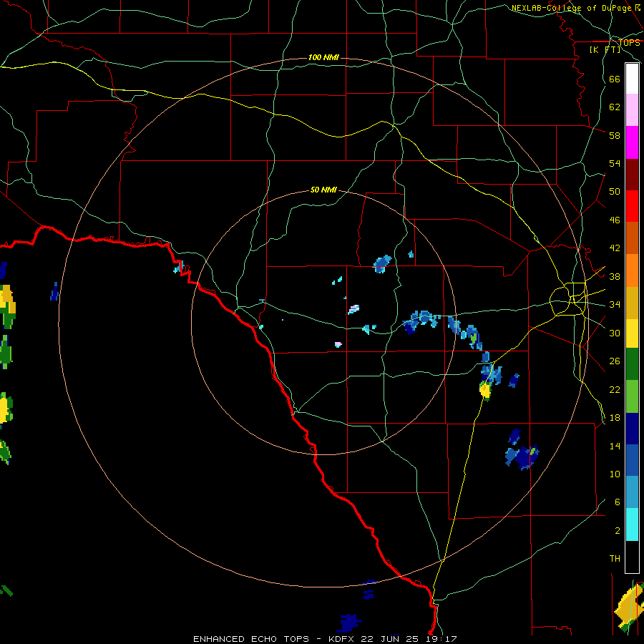Image resolution: width=644 pixels, height=644 pixels.
Task: Click the legend value "42"
Action: coord(615,248)
